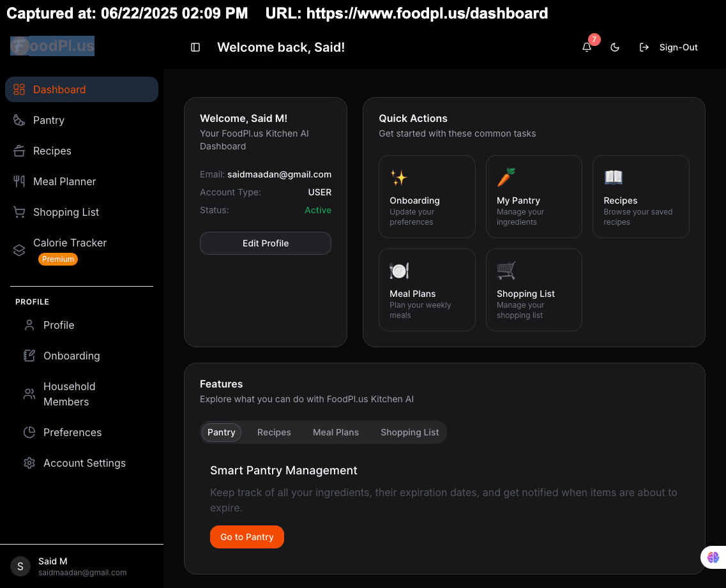Click the notifications bell icon
Screen dimensions: 726x588
pos(587,47)
